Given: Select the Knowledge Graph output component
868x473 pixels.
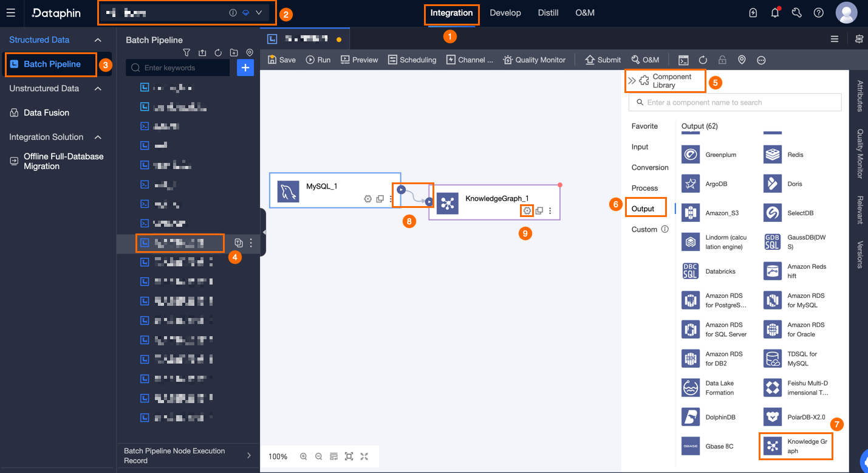Looking at the screenshot, I should coord(796,446).
